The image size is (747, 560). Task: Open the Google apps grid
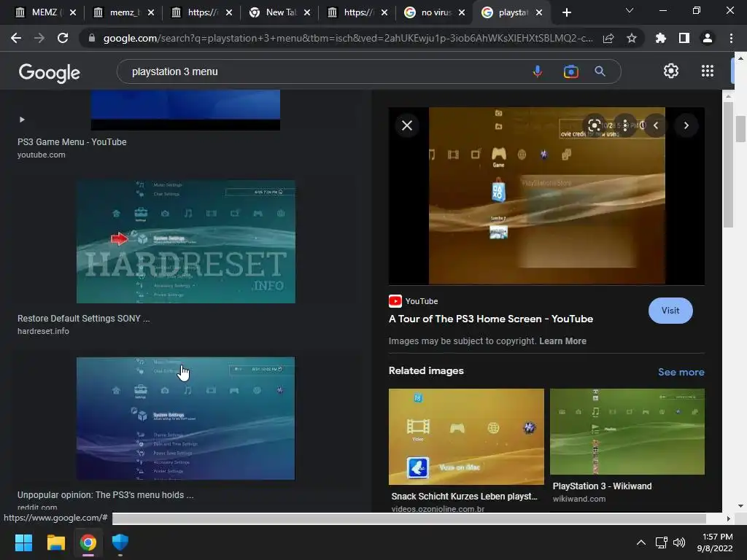click(708, 71)
